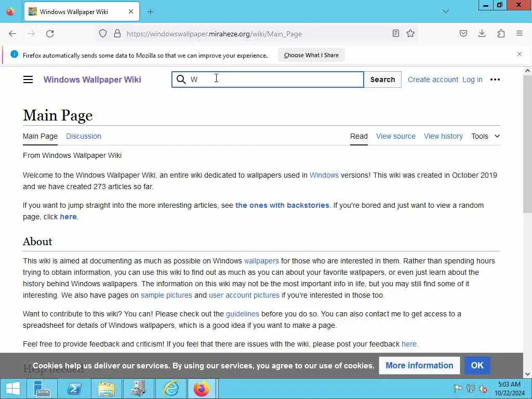
Task: Open the guidelines link
Action: click(242, 314)
